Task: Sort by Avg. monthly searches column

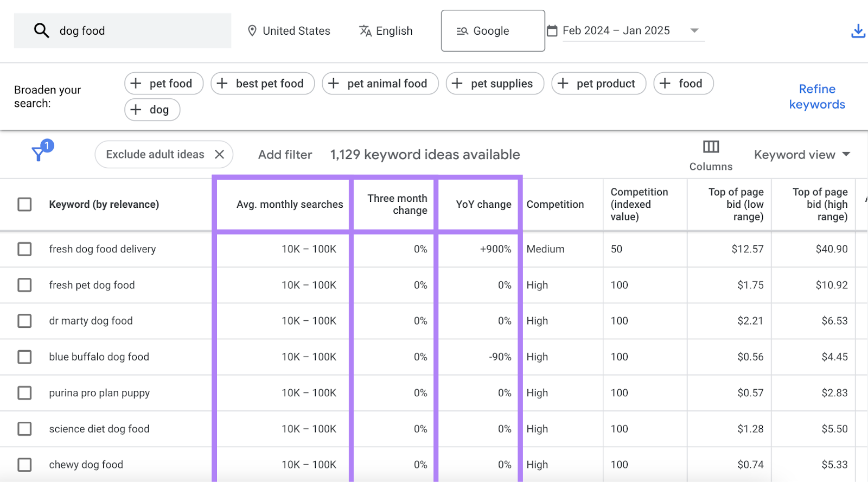Action: pyautogui.click(x=290, y=205)
